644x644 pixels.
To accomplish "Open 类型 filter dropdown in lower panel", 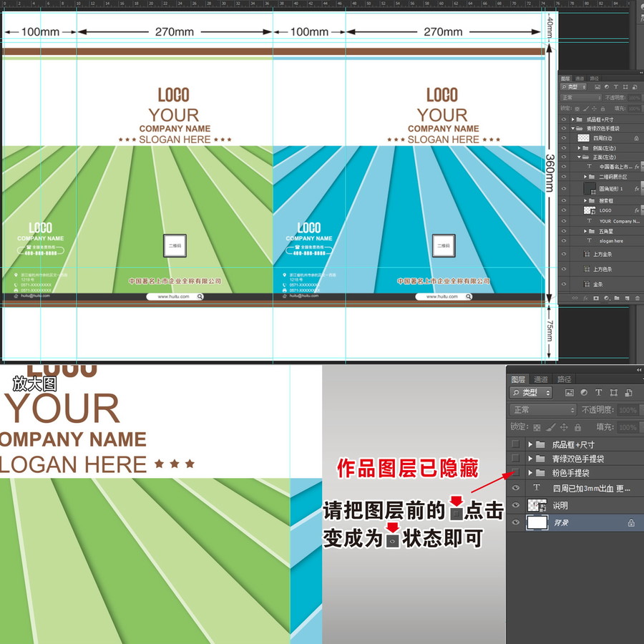I will click(531, 393).
